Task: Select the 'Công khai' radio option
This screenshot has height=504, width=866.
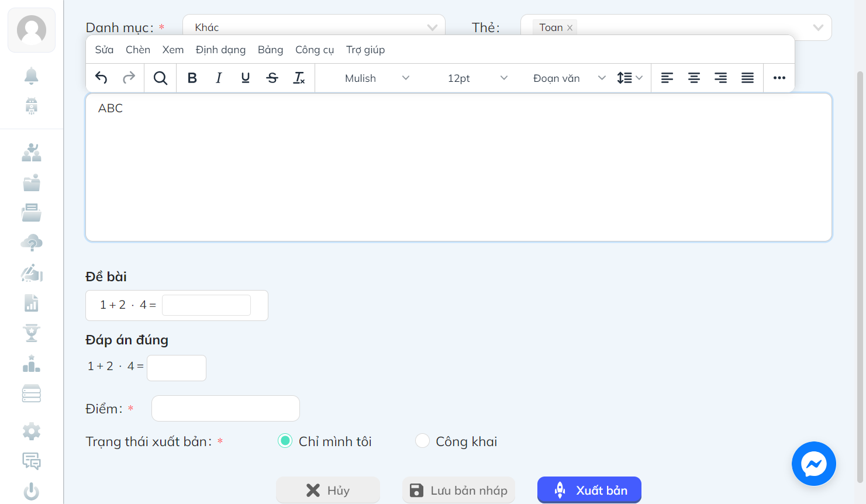Action: [422, 441]
